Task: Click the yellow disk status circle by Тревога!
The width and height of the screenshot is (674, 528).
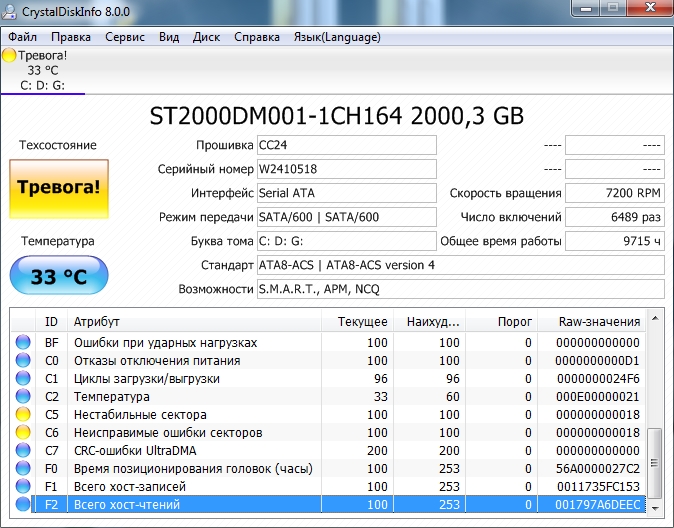Action: [x=9, y=55]
